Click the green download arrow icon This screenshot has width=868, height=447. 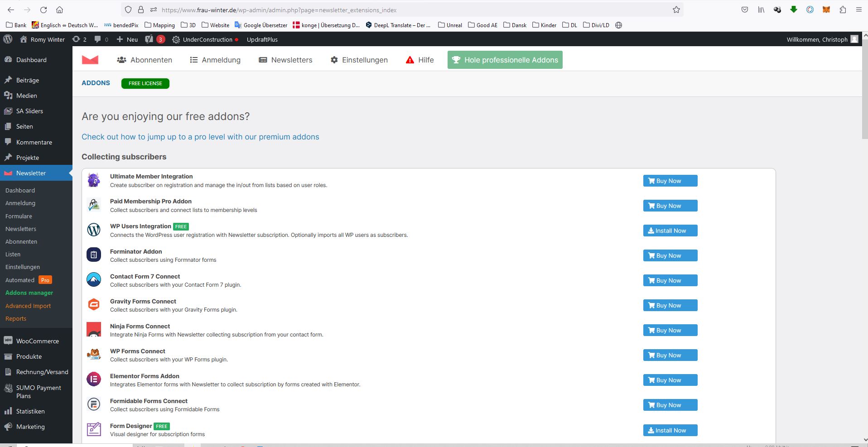(794, 10)
